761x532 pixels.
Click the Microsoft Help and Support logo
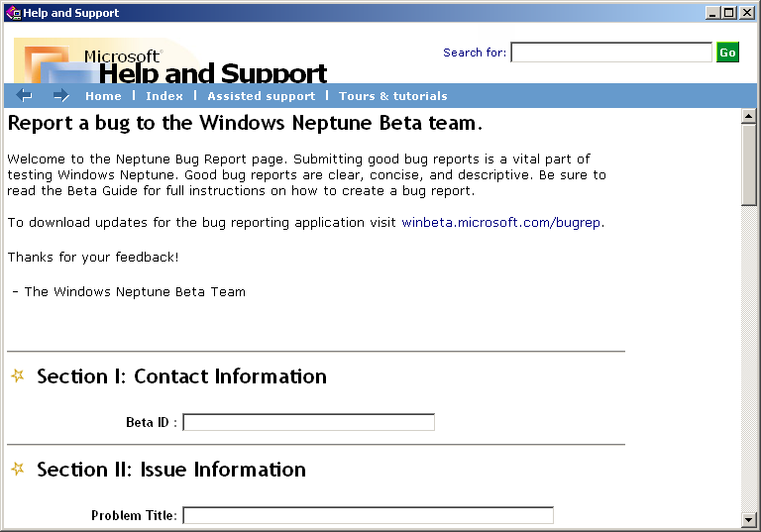click(x=170, y=60)
